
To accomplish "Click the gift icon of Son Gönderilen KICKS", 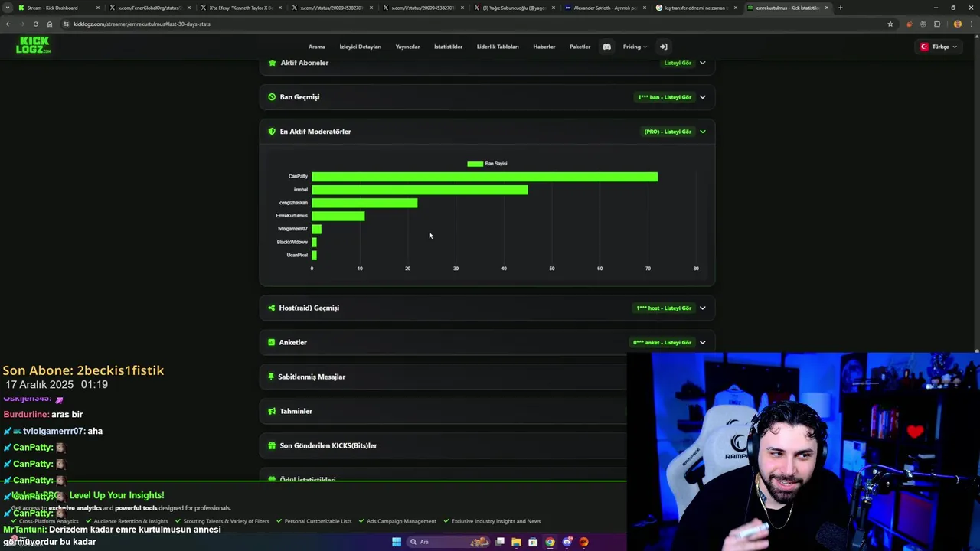I will (x=272, y=445).
